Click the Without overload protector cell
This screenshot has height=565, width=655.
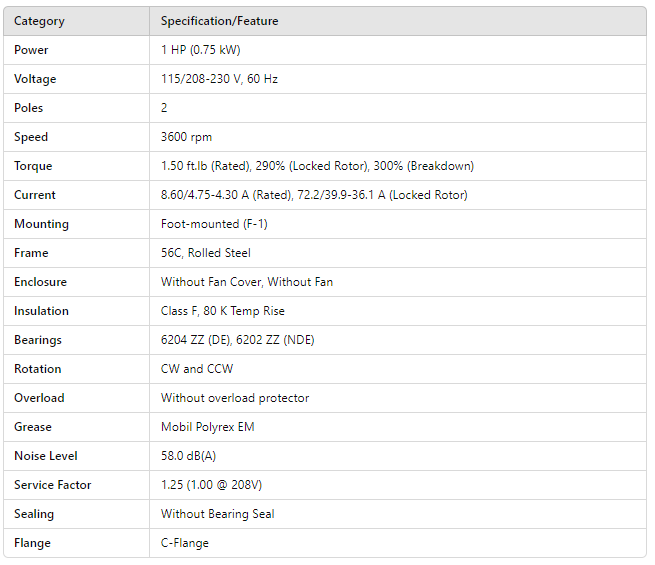(235, 398)
